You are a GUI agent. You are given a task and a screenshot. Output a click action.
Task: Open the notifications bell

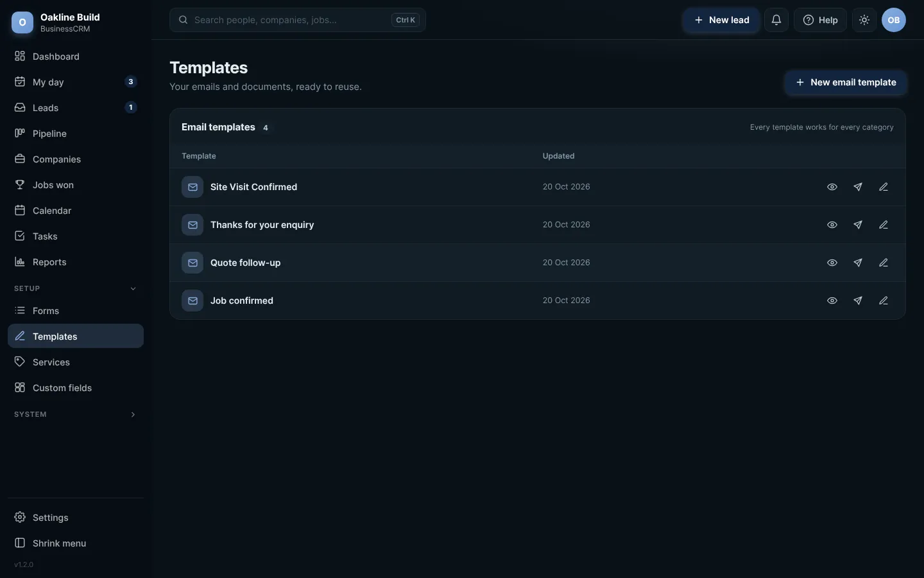(776, 20)
